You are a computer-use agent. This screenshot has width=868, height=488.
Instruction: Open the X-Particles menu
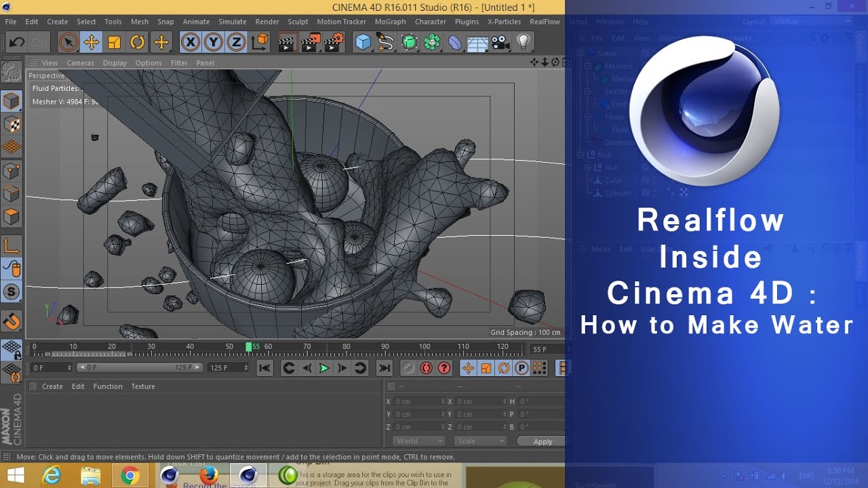(x=504, y=22)
